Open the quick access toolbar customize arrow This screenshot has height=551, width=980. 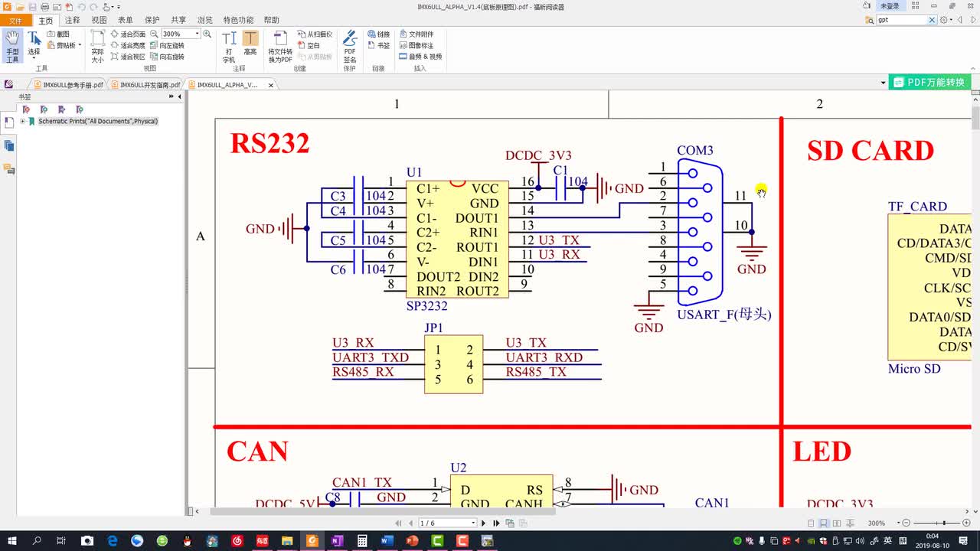(x=119, y=6)
